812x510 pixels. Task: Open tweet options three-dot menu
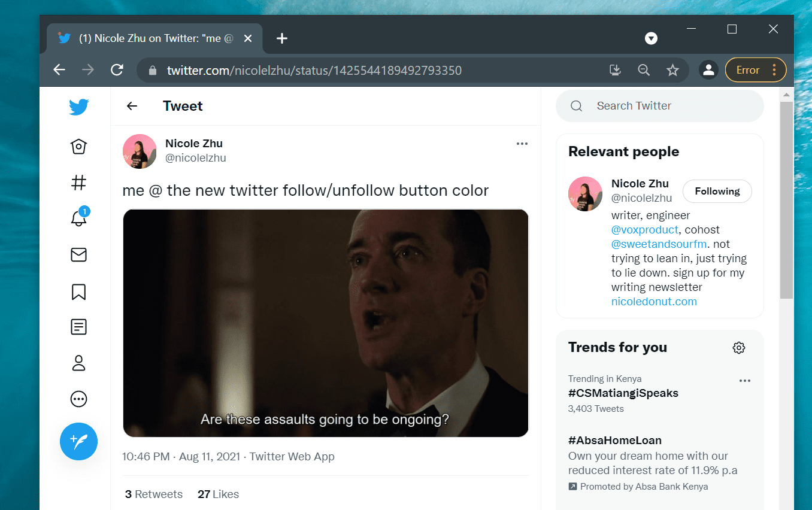tap(522, 144)
